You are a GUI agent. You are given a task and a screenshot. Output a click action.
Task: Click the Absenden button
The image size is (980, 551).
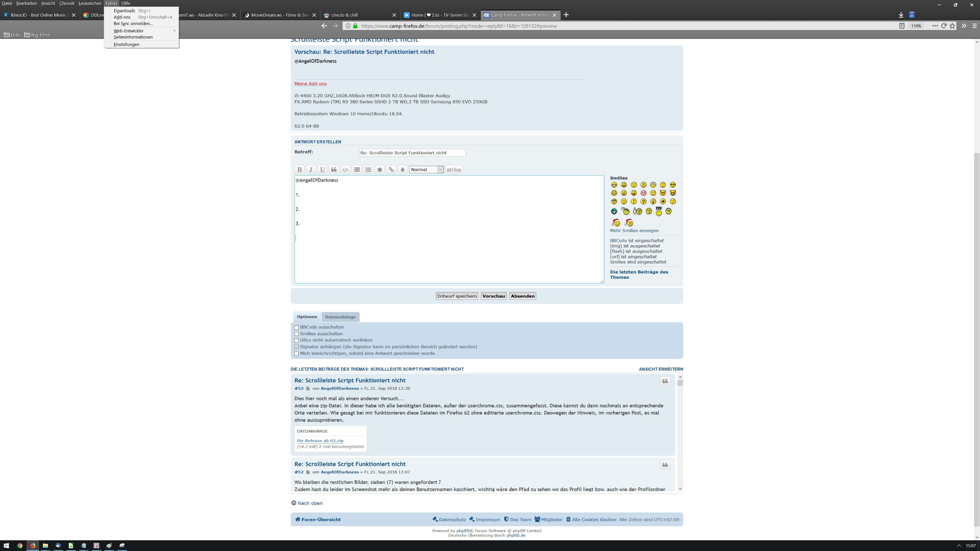[x=522, y=296]
